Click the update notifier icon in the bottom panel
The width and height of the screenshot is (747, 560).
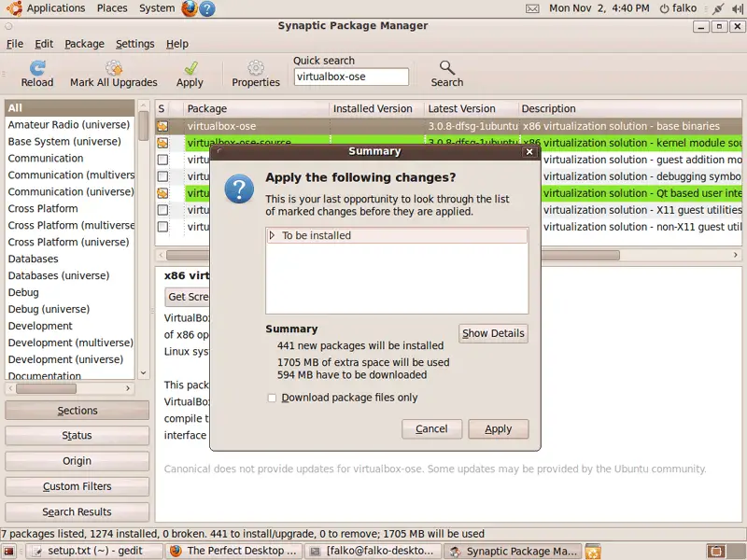(x=593, y=551)
